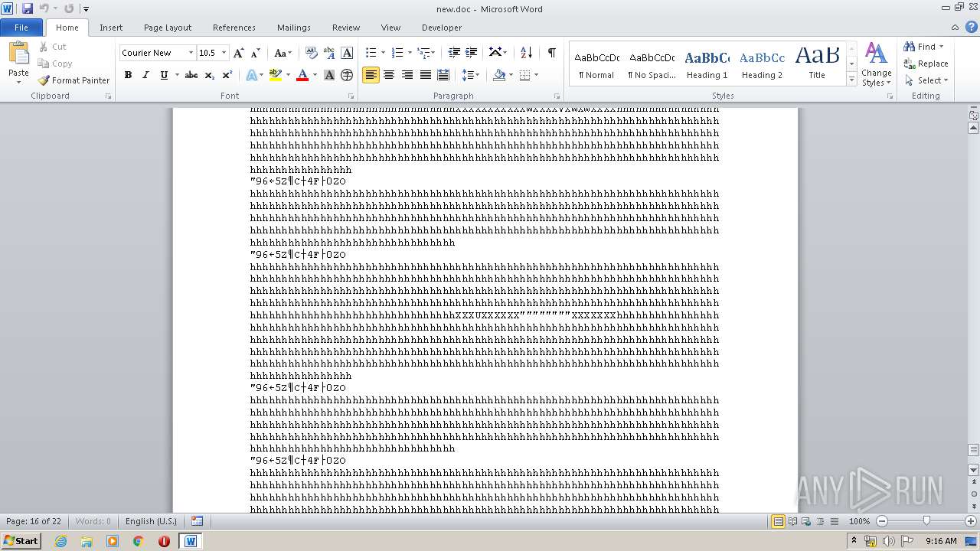Click the Windows Start button
Image resolution: width=980 pixels, height=551 pixels.
21,541
